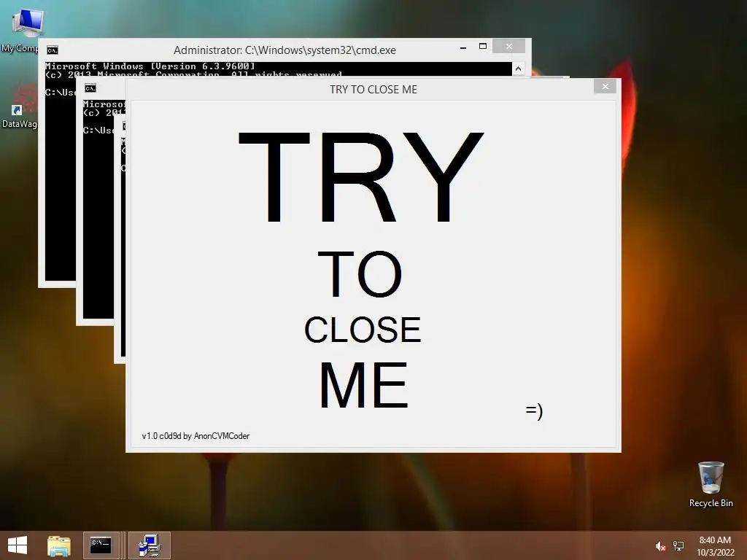Click the smiley =) text

tap(534, 411)
